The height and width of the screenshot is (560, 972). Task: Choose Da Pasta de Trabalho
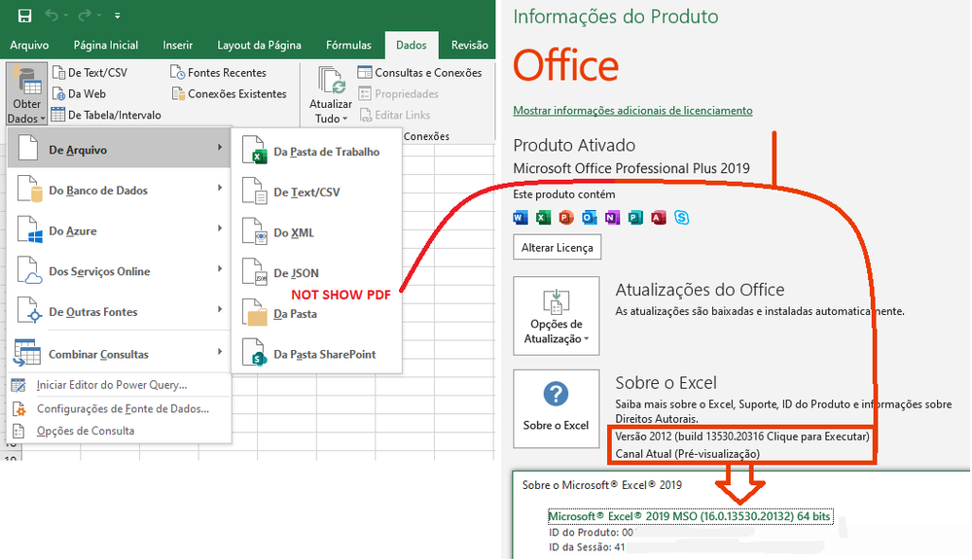317,151
